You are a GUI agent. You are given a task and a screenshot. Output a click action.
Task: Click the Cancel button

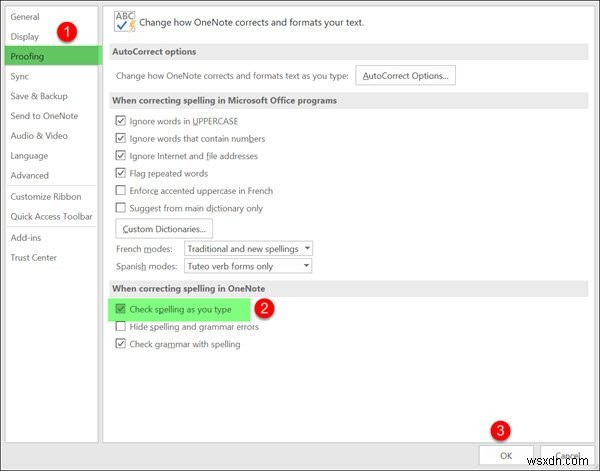(567, 455)
